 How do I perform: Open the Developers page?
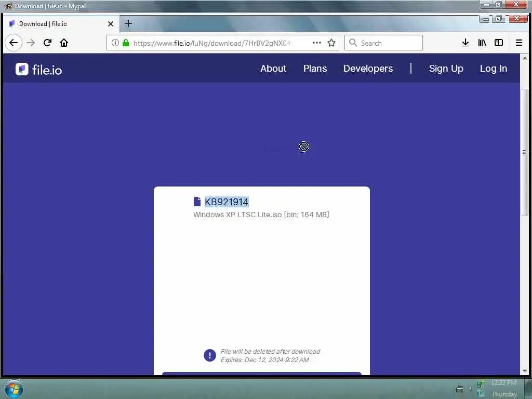click(x=368, y=69)
